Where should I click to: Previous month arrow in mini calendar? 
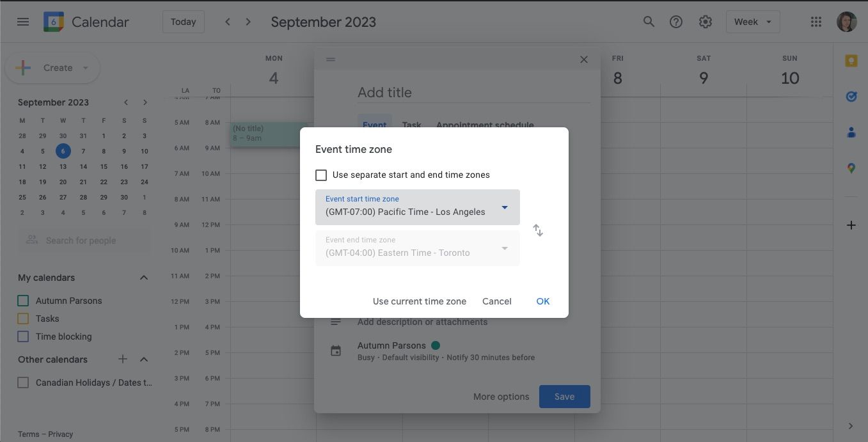126,102
